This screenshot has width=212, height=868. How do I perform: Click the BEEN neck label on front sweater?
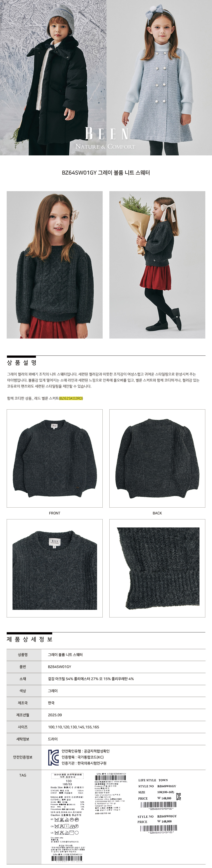pyautogui.click(x=54, y=426)
